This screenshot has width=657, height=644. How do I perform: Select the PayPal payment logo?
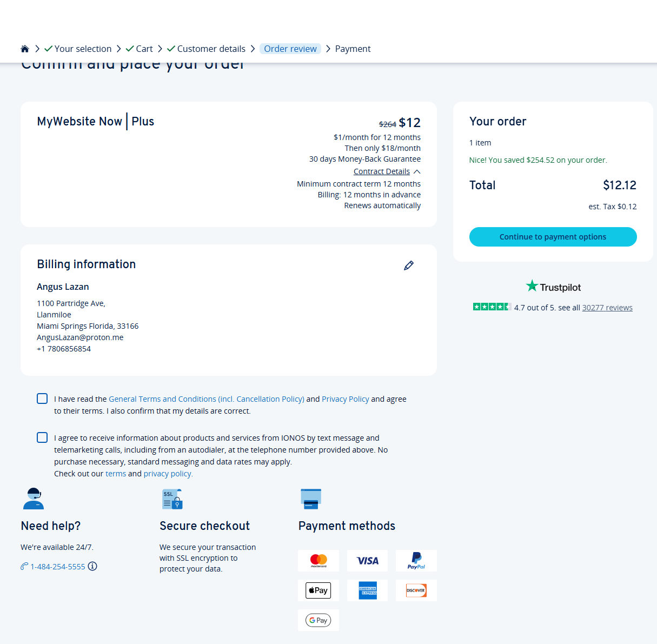tap(416, 561)
